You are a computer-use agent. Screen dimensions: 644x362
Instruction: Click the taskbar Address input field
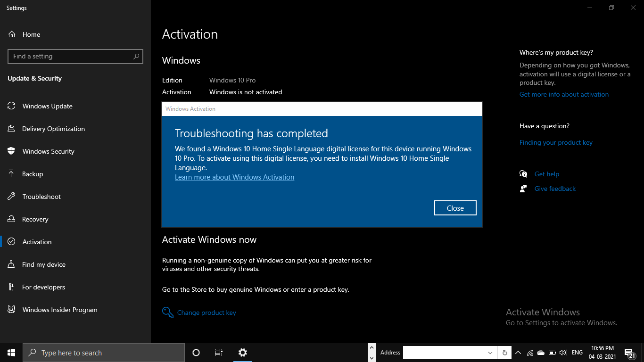[444, 353]
